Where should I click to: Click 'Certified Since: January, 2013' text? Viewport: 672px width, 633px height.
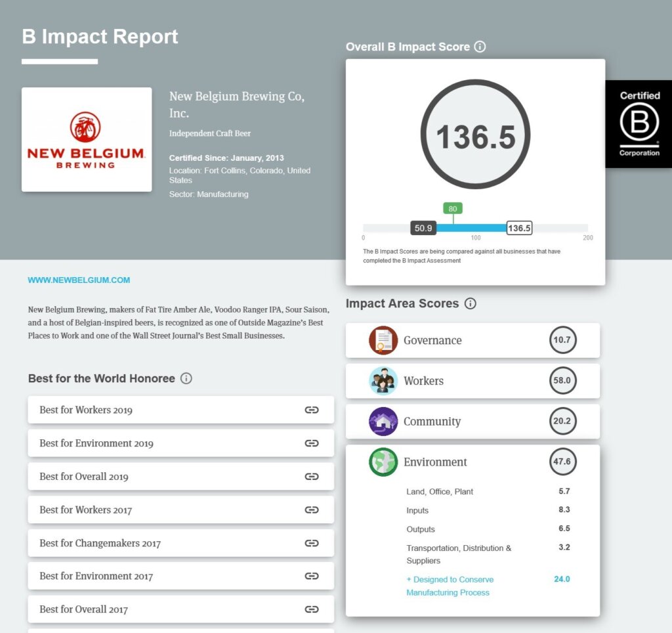pyautogui.click(x=226, y=158)
